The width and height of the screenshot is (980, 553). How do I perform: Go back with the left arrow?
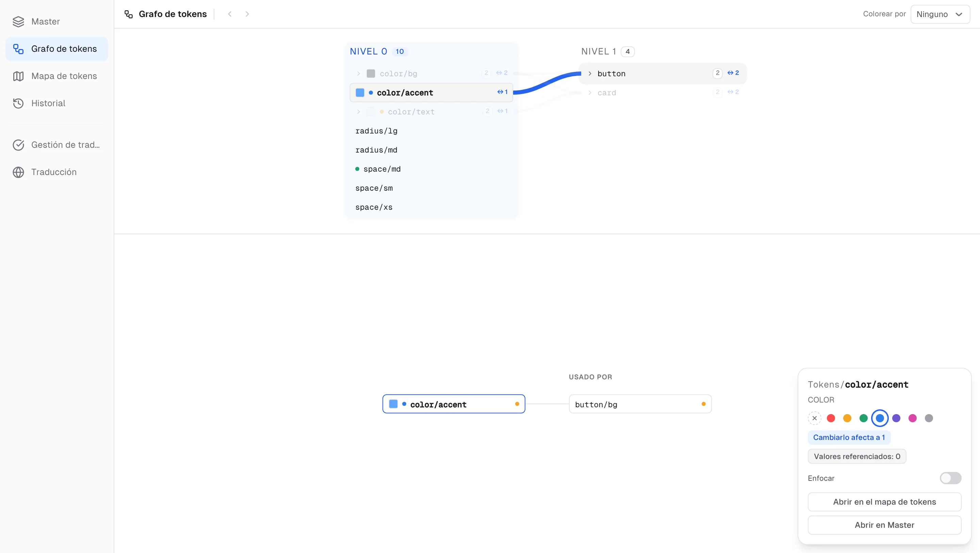click(230, 14)
